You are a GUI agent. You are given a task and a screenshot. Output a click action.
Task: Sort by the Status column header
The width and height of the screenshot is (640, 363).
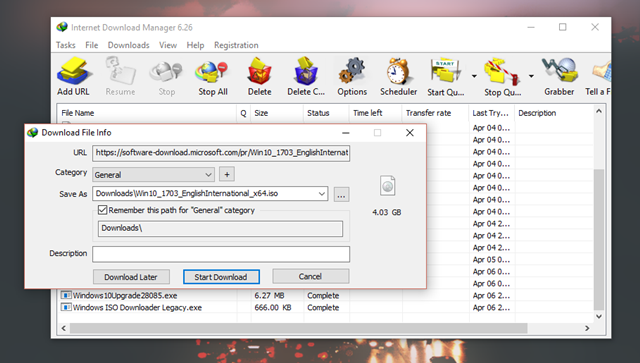[326, 113]
